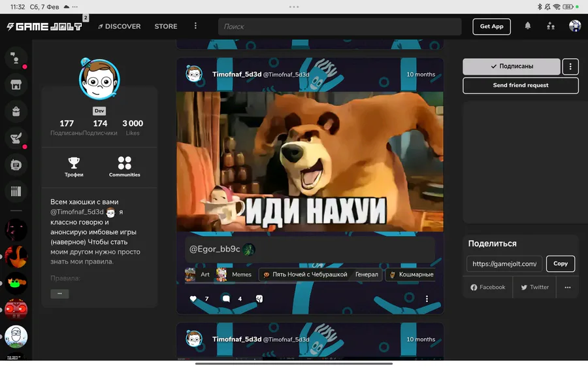
Task: Open the sidebar chat icon at the top
Action: [16, 58]
